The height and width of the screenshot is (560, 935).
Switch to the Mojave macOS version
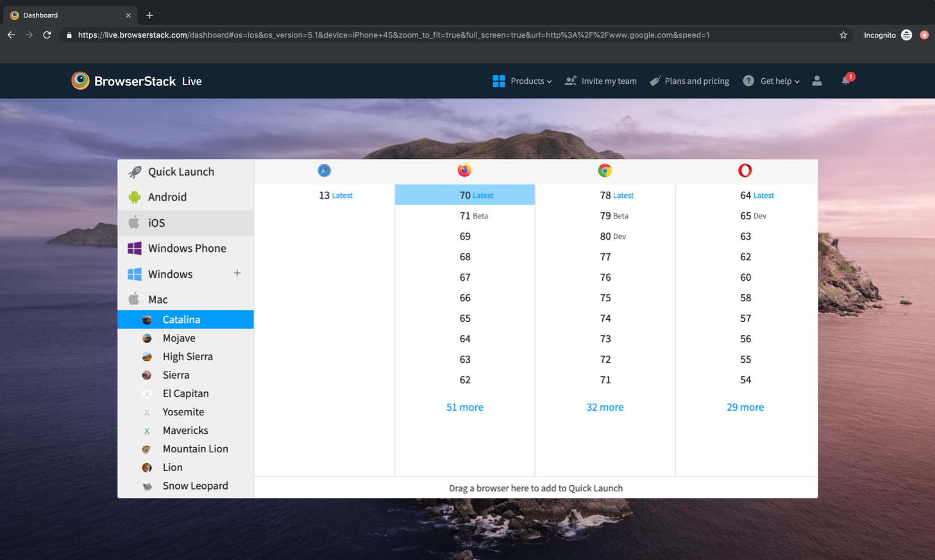coord(180,338)
